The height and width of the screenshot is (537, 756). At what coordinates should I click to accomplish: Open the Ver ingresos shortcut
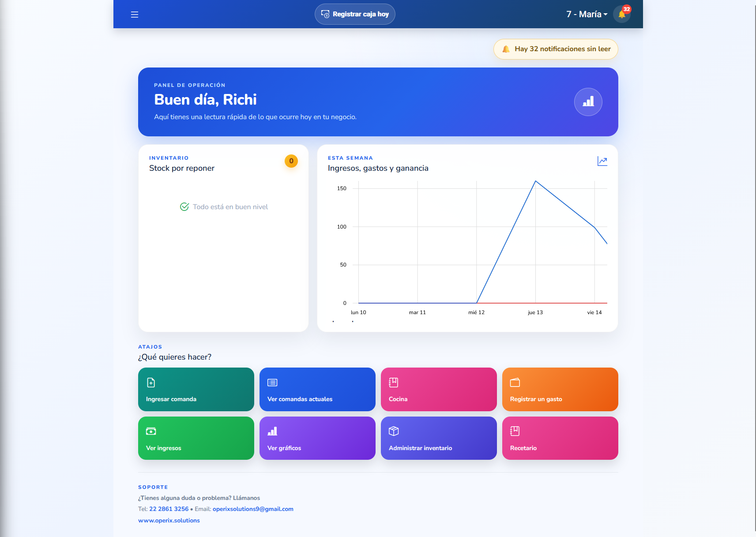click(x=196, y=438)
